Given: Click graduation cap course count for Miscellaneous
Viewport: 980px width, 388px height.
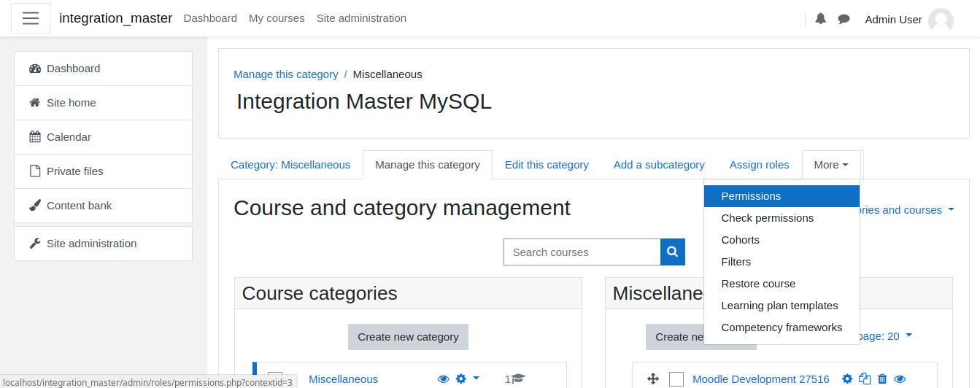Looking at the screenshot, I should [x=515, y=379].
